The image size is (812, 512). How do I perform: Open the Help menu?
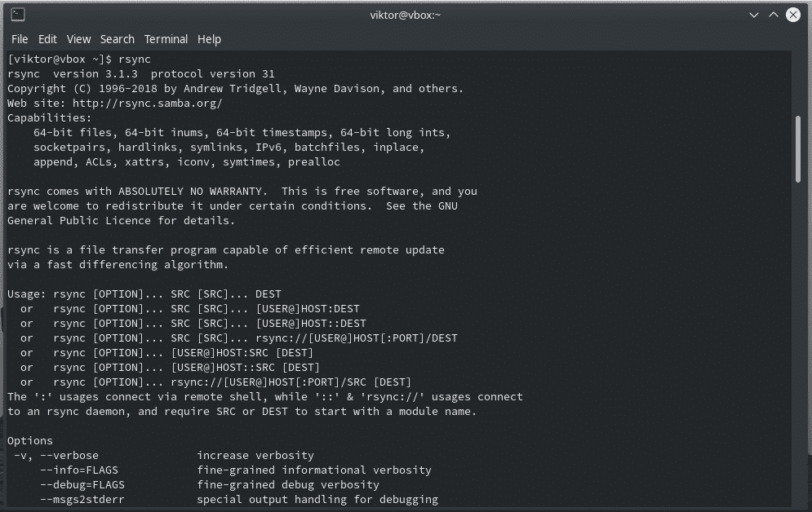(x=209, y=39)
